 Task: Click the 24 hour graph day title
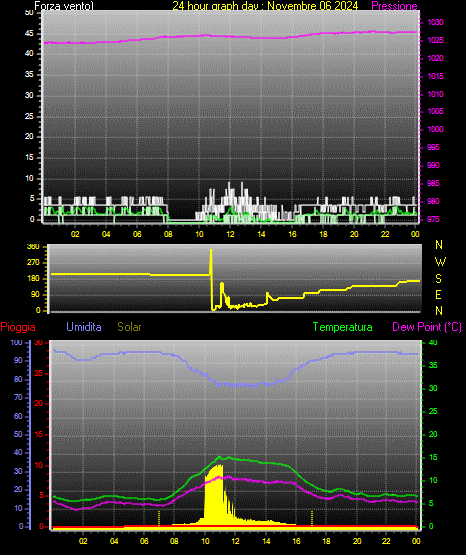pos(265,5)
